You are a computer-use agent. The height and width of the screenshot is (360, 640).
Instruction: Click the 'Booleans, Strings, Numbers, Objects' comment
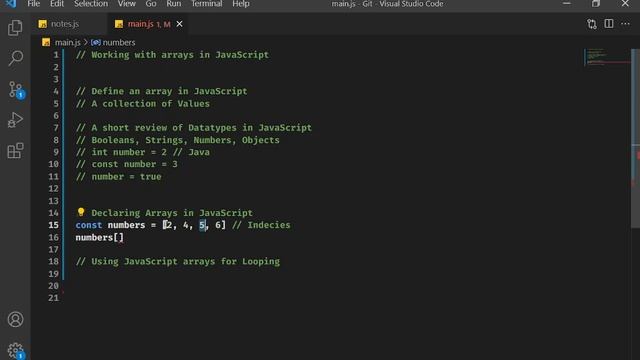click(x=178, y=140)
